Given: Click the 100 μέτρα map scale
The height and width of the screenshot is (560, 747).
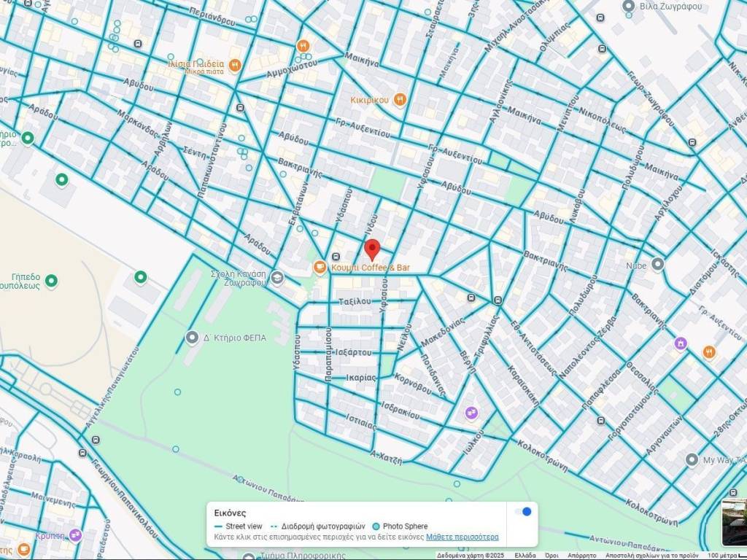Looking at the screenshot, I should [722, 556].
